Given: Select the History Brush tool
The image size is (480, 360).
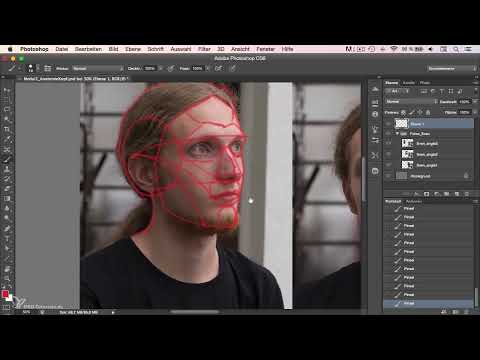Looking at the screenshot, I should coord(7,179).
